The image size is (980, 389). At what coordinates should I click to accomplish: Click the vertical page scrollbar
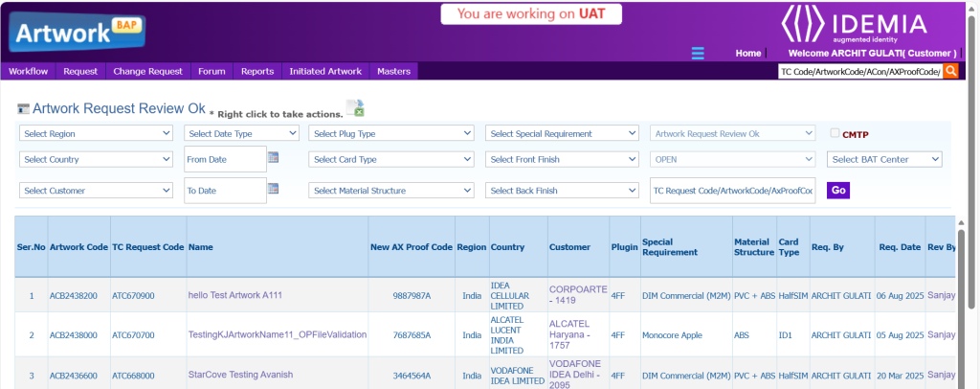point(972,192)
